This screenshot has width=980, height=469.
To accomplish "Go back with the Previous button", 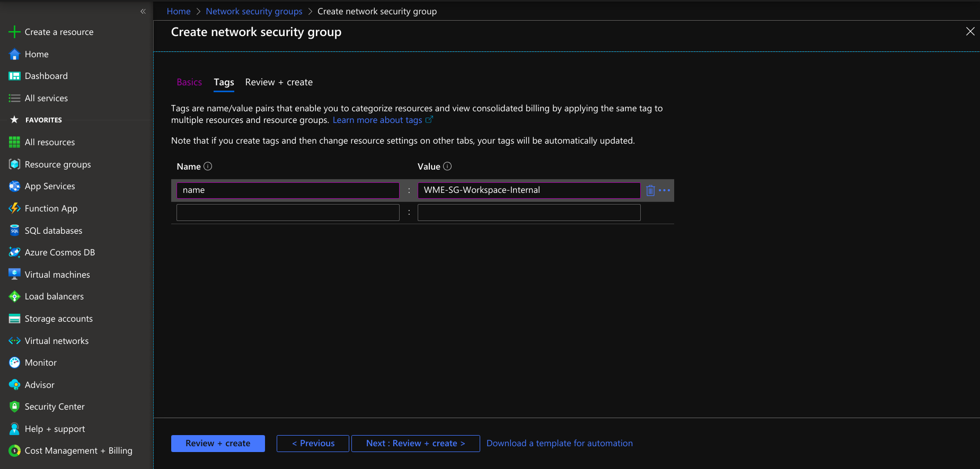I will 313,444.
